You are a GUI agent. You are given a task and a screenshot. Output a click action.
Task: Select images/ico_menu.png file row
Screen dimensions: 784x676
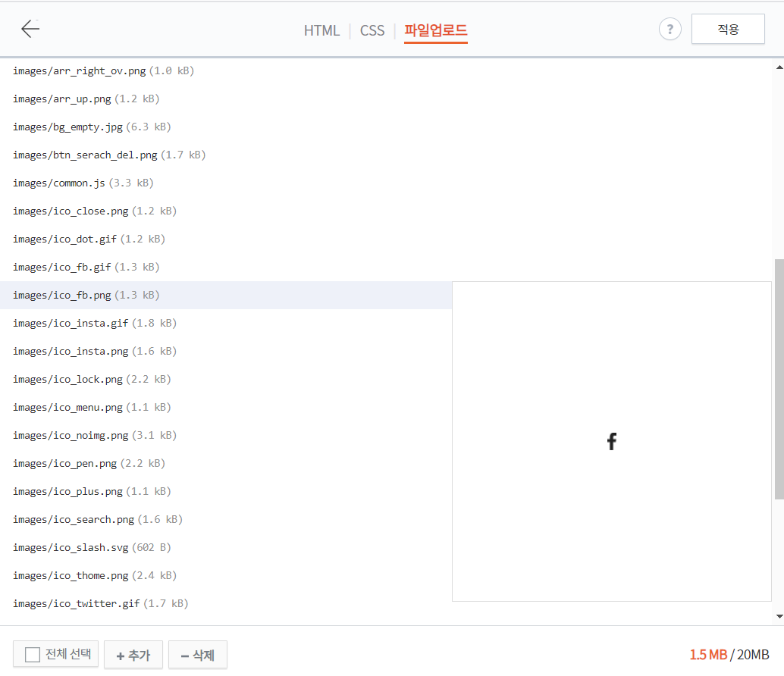(226, 407)
